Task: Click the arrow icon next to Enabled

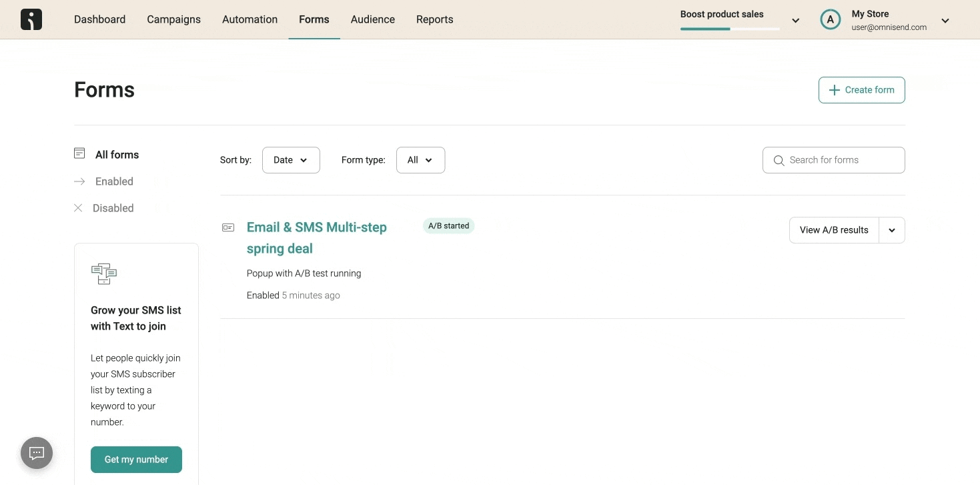Action: coord(79,181)
